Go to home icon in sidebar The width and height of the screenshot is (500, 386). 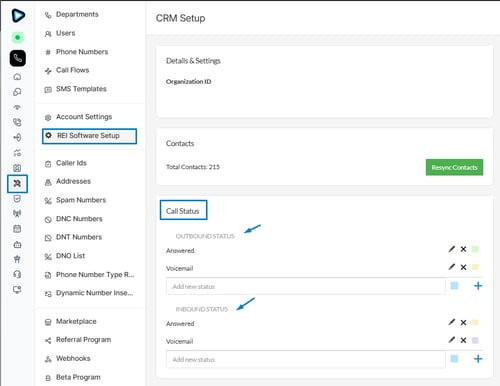click(x=17, y=77)
